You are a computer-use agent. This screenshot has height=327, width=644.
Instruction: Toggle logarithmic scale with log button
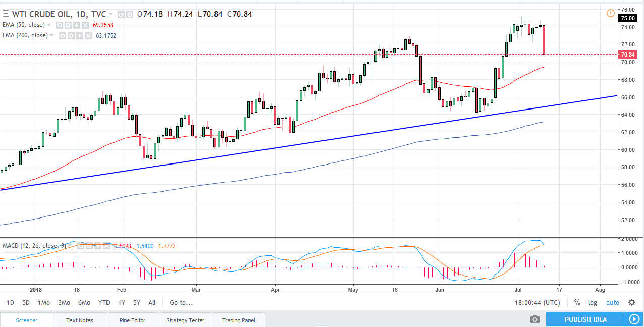tap(592, 302)
